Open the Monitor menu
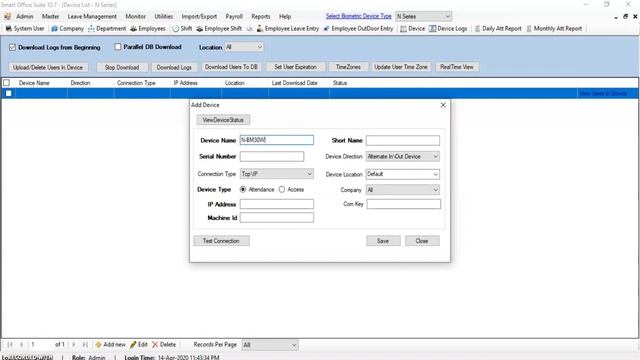The width and height of the screenshot is (640, 360). pos(136,17)
